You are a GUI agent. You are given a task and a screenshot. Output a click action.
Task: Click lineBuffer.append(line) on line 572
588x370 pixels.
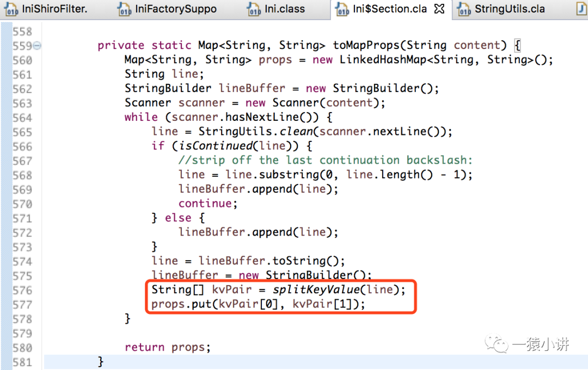click(259, 232)
